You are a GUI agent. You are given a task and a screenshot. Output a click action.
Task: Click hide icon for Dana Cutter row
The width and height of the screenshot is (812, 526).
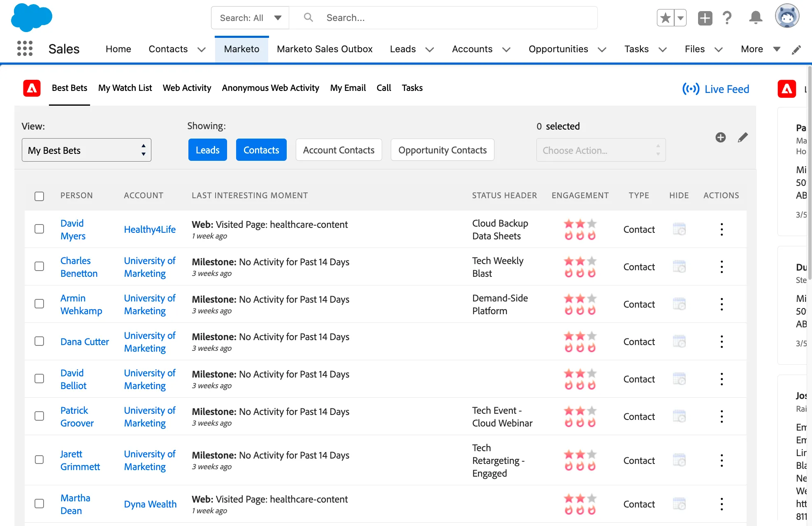tap(679, 341)
